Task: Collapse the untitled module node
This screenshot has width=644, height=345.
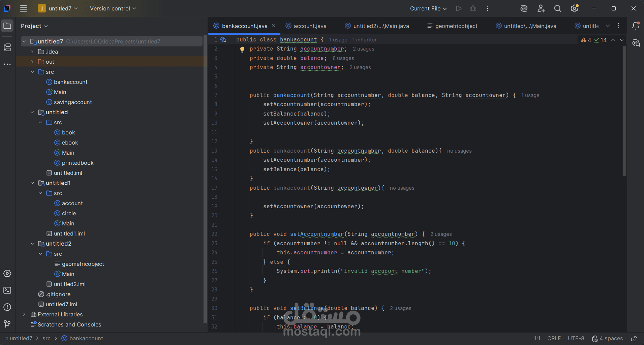Action: coord(32,112)
